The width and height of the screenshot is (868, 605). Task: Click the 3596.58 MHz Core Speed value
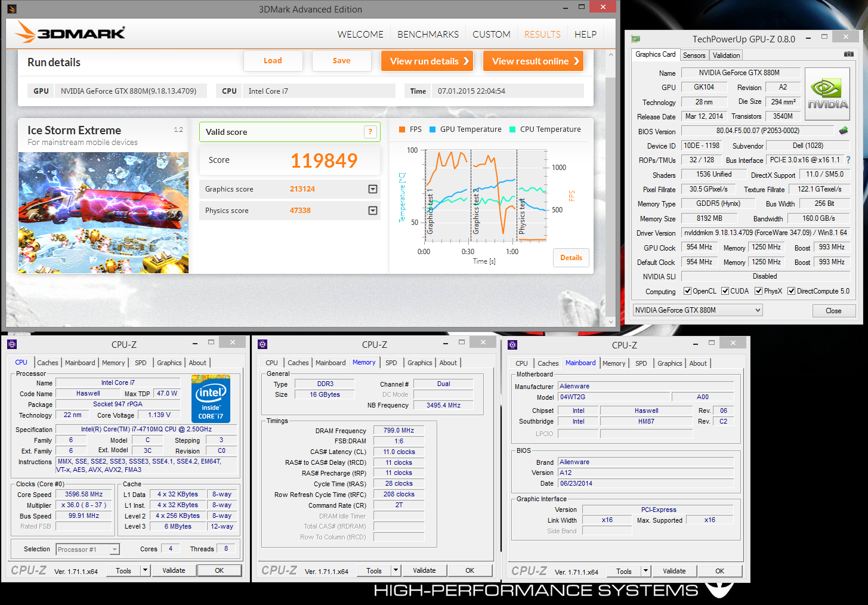click(84, 495)
